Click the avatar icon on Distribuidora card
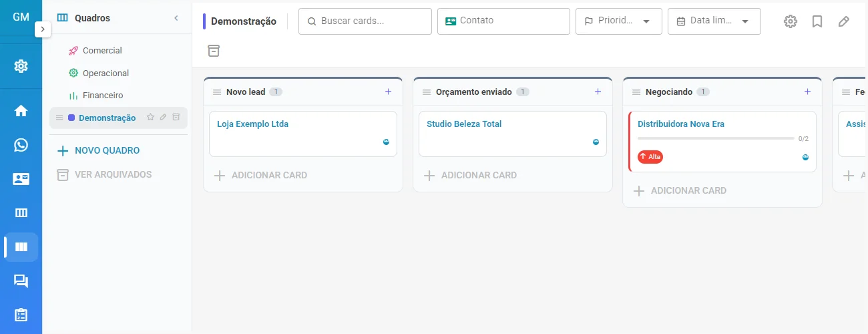The image size is (868, 334). (x=805, y=157)
